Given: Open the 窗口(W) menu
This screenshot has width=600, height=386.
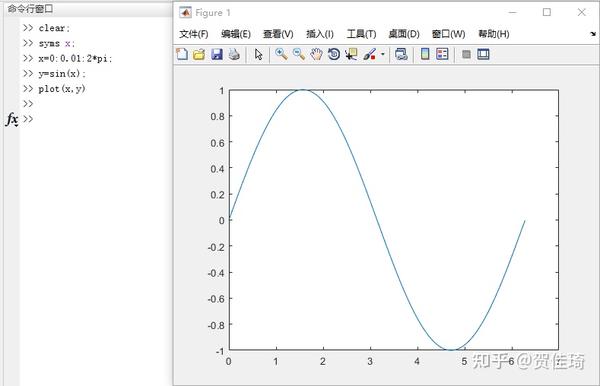Looking at the screenshot, I should 448,34.
